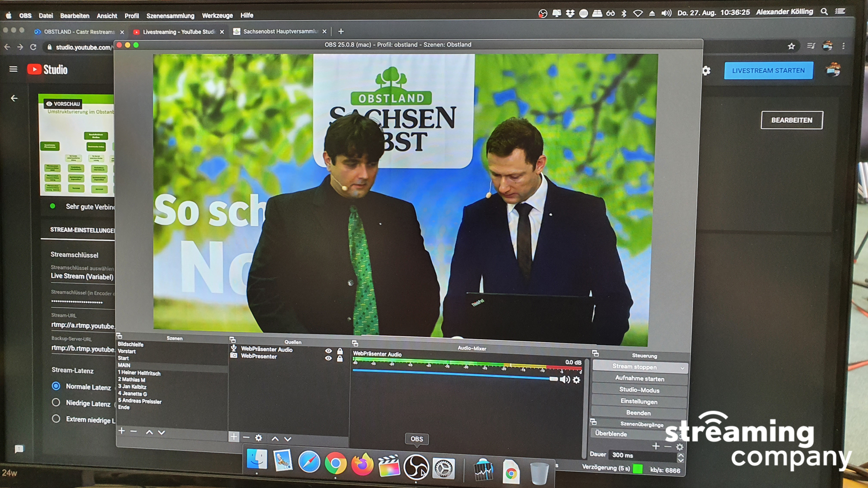Select the Bildschleife scene

[x=131, y=344]
